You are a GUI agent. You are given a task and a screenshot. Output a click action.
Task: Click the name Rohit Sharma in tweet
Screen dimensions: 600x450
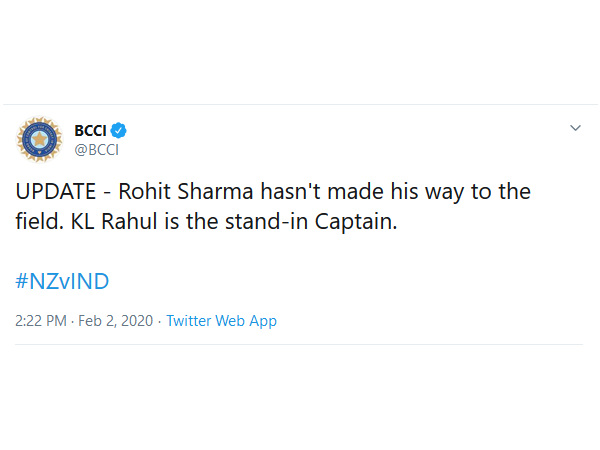[172, 191]
